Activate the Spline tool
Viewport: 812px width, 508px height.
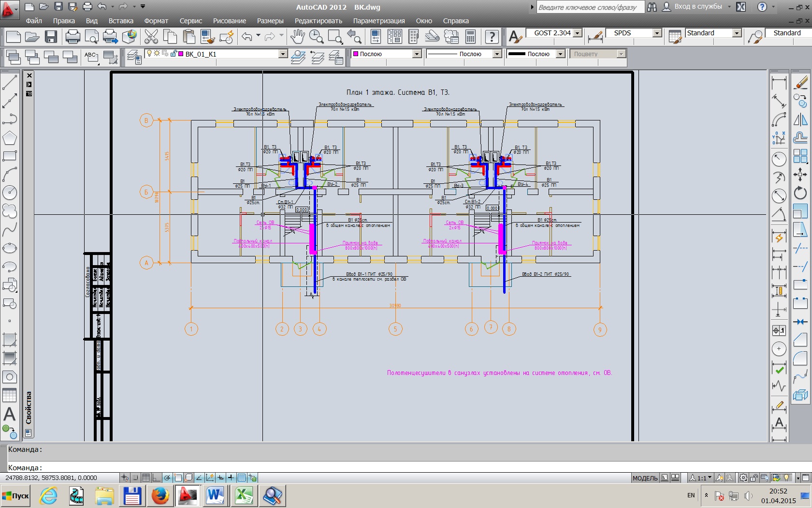pos(10,229)
